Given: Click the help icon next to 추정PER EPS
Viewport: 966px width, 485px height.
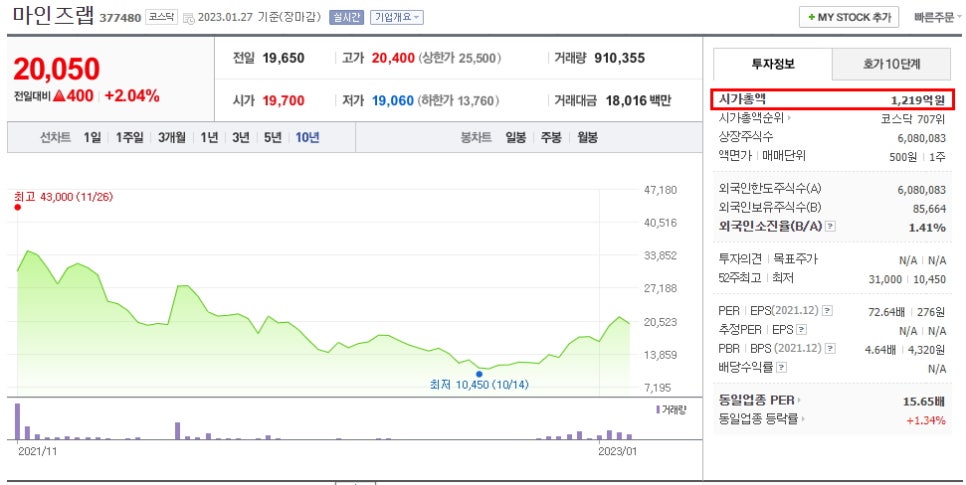Looking at the screenshot, I should tap(802, 330).
